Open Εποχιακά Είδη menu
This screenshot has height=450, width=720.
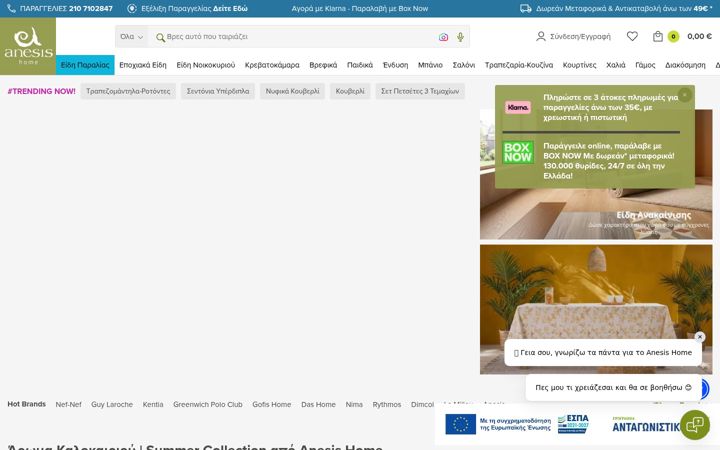(x=143, y=65)
